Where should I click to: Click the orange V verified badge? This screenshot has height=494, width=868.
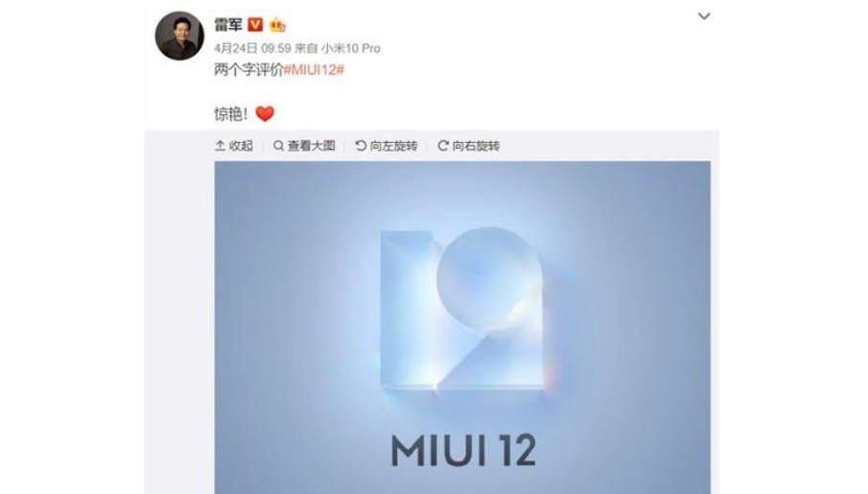pyautogui.click(x=255, y=24)
